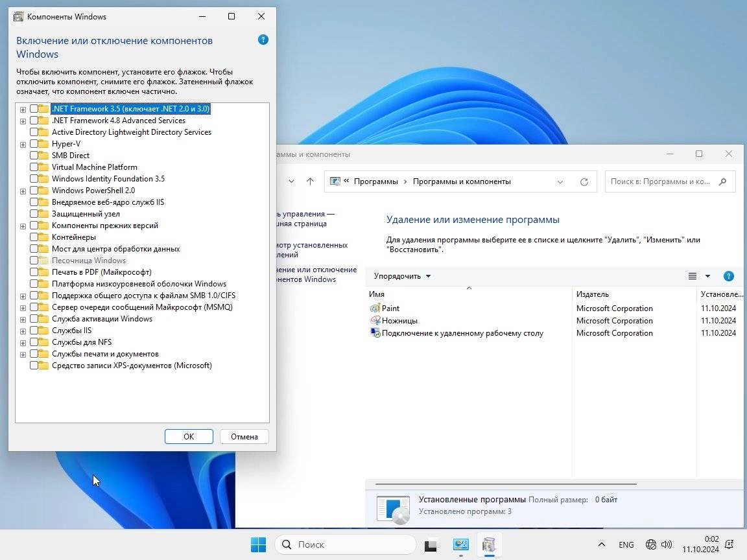Expand Компоненты прежних версий node
Viewport: 747px width, 560px height.
pos(23,226)
